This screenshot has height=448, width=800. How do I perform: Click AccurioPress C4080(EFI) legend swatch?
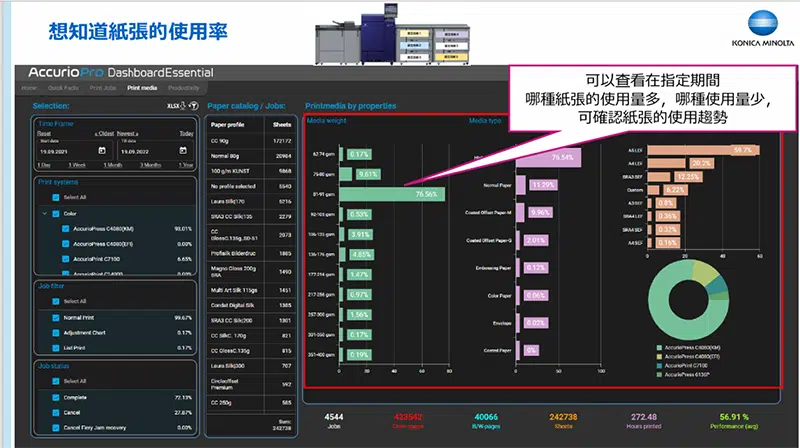[660, 357]
